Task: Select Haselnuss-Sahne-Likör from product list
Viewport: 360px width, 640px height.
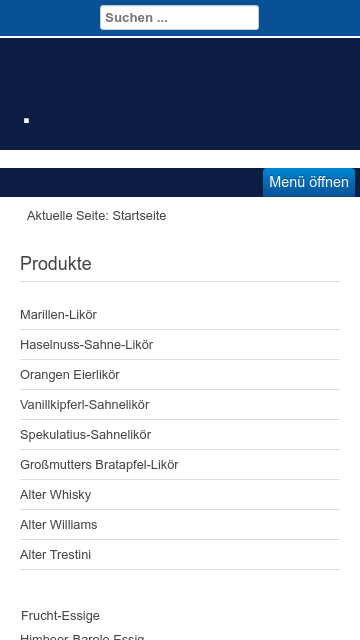Action: pos(87,345)
